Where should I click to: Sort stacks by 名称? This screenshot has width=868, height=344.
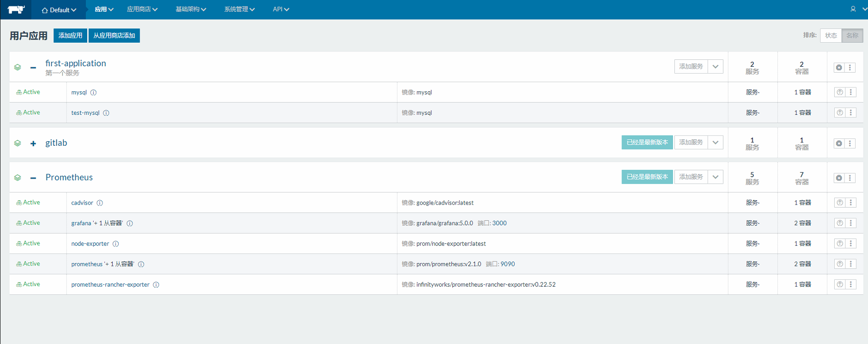click(852, 35)
